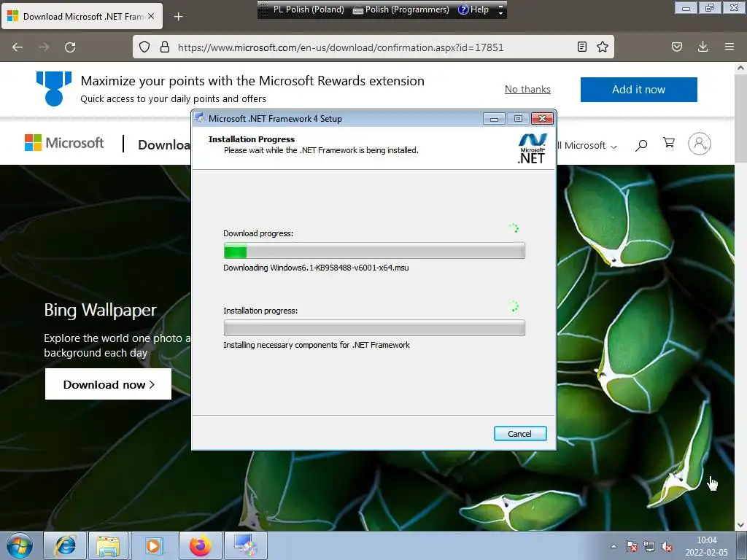Screen dimensions: 747x560
Task: Click the browser Back arrow
Action: [18, 47]
